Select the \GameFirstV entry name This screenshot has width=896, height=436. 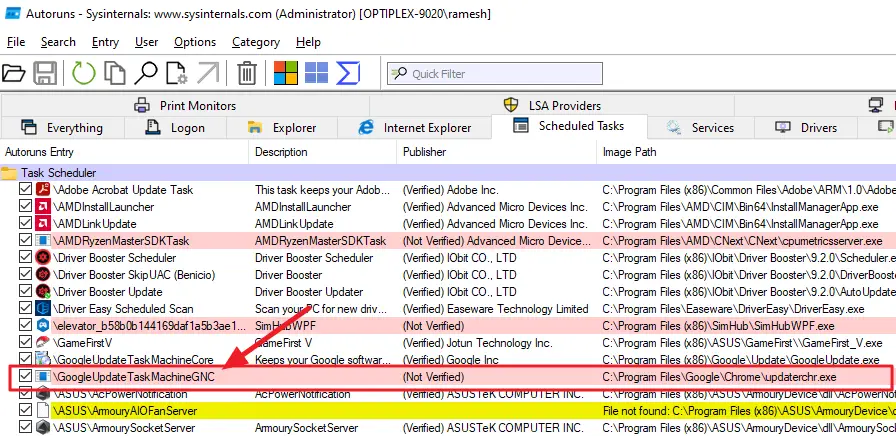[82, 343]
